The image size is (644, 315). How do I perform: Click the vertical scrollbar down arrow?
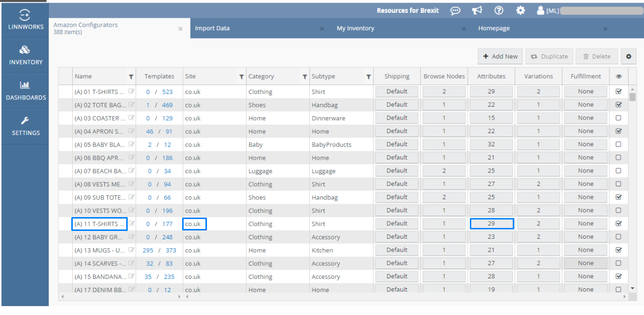(632, 288)
